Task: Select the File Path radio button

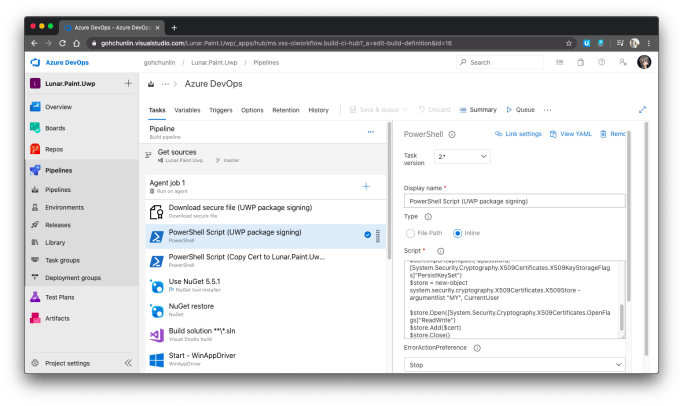Action: pyautogui.click(x=410, y=233)
